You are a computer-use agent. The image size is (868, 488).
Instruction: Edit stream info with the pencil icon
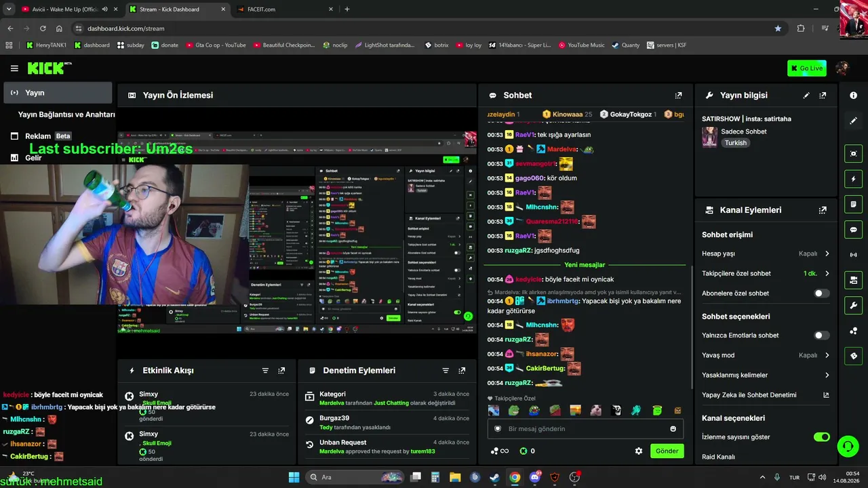[x=806, y=96]
